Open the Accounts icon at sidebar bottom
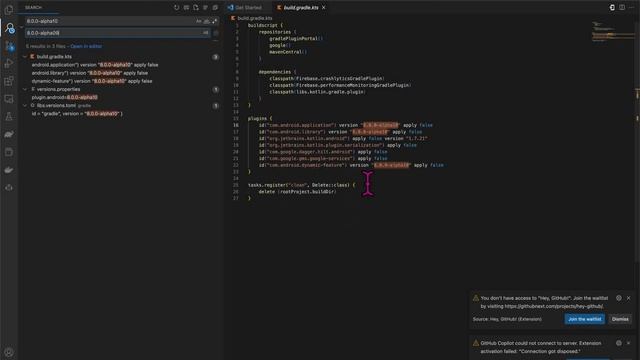Screen dimensions: 640x360 click(9, 352)
